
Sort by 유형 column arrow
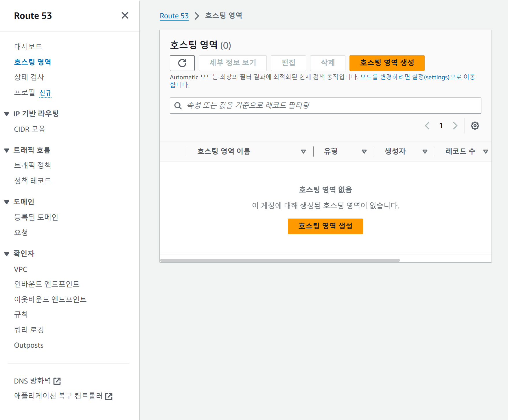coord(364,151)
